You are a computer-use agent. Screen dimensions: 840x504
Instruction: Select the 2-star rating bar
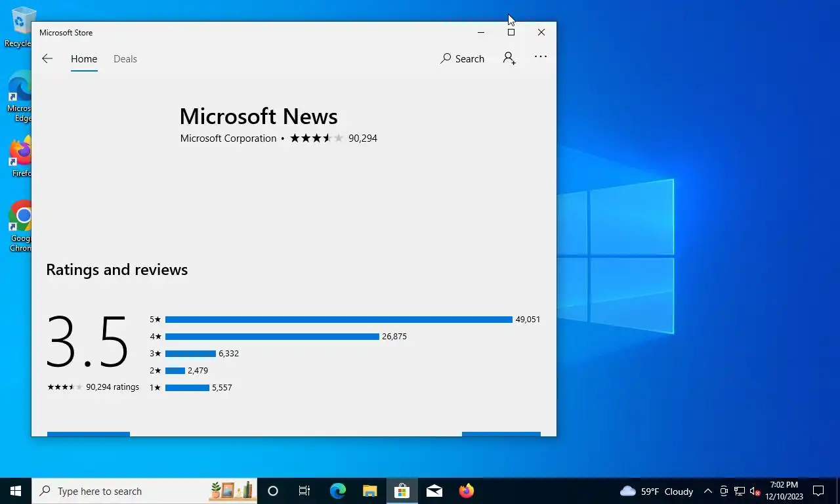[175, 371]
